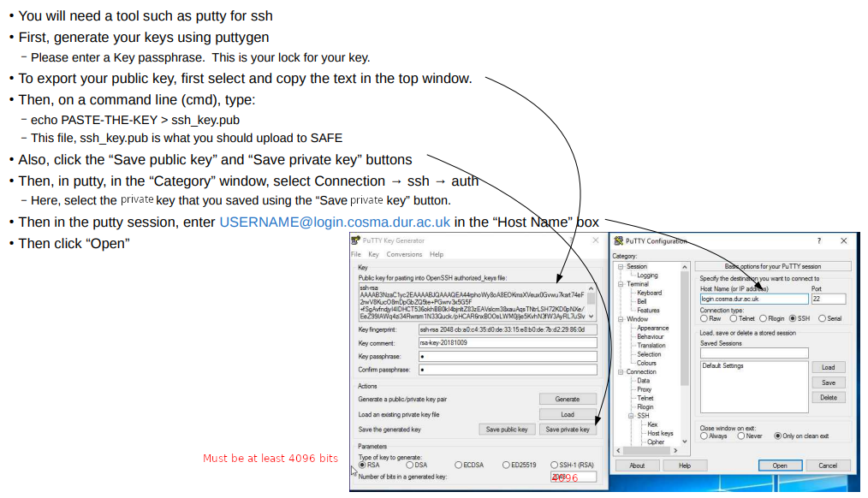Click Save beside Saved Sessions list
The image size is (868, 498).
coord(828,382)
